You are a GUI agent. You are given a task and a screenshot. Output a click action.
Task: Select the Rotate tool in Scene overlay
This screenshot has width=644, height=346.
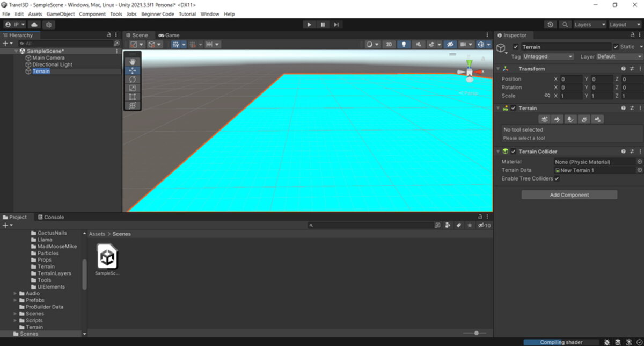click(x=133, y=79)
